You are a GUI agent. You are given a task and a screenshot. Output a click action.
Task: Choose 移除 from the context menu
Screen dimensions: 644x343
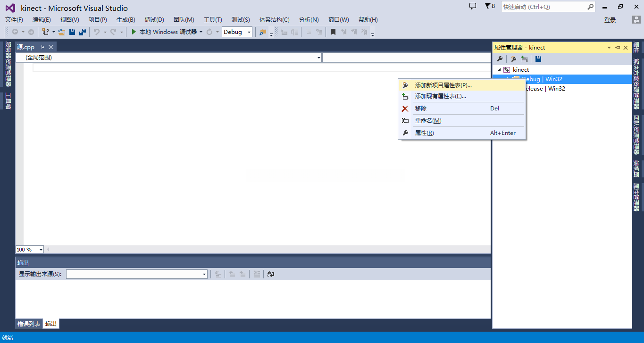coord(462,109)
